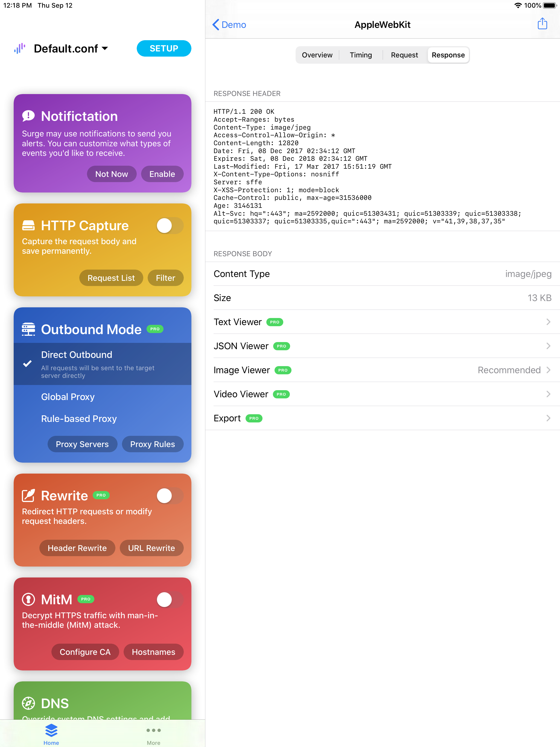The image size is (560, 747).
Task: Open the Export options chevron
Action: point(548,418)
